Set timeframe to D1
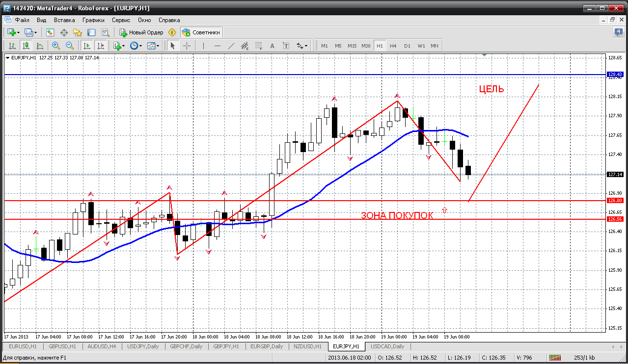 [x=407, y=46]
